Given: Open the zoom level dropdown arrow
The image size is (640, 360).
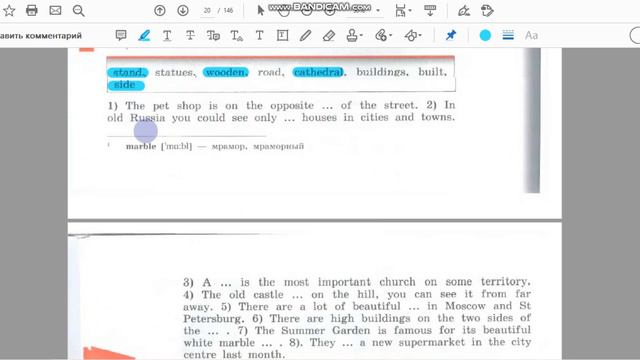Looking at the screenshot, I should click(x=378, y=11).
